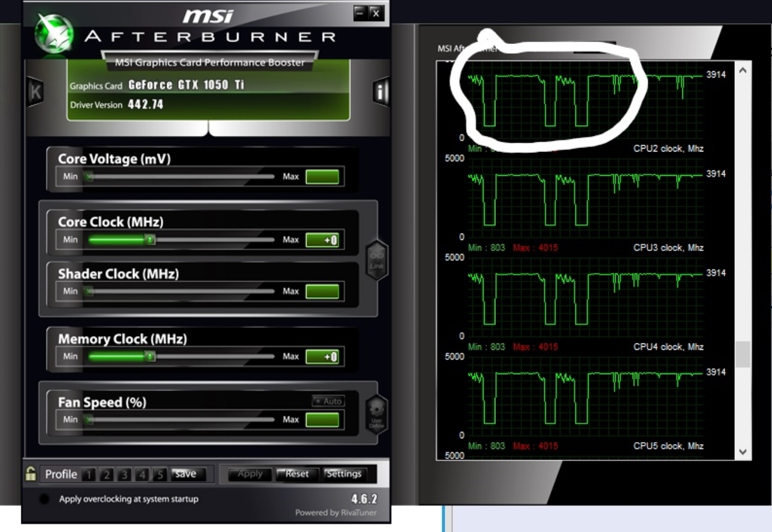The width and height of the screenshot is (772, 532).
Task: Click the 4.6.2 version number
Action: coord(364,498)
